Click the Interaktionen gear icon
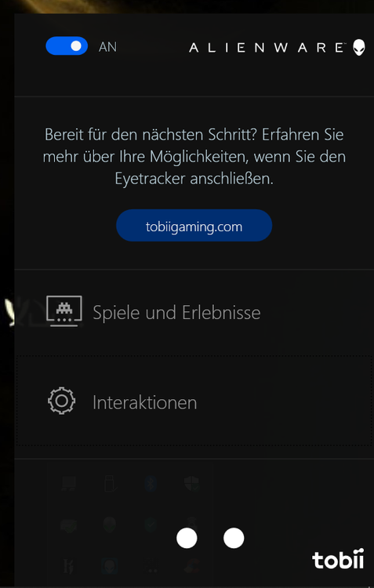Image resolution: width=374 pixels, height=588 pixels. tap(61, 401)
